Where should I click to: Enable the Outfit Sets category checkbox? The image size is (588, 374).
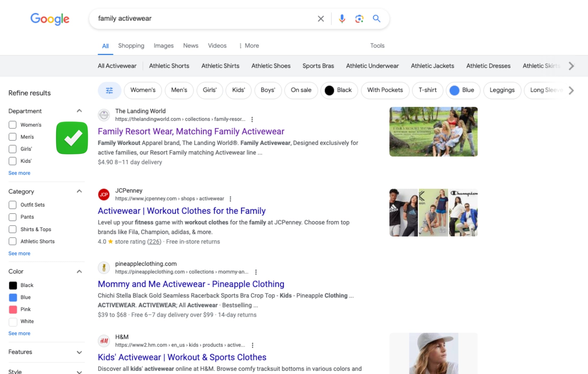13,205
